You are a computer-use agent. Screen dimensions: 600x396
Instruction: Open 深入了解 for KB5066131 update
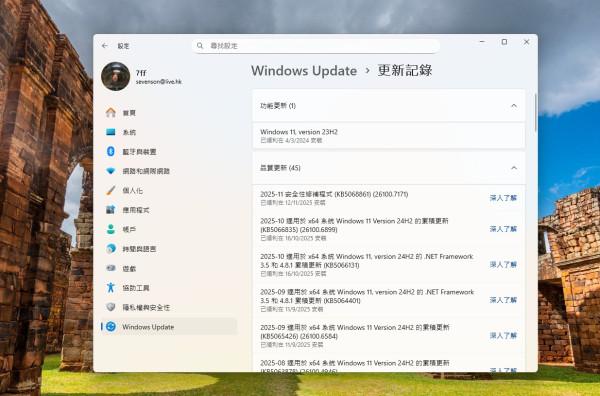point(503,264)
